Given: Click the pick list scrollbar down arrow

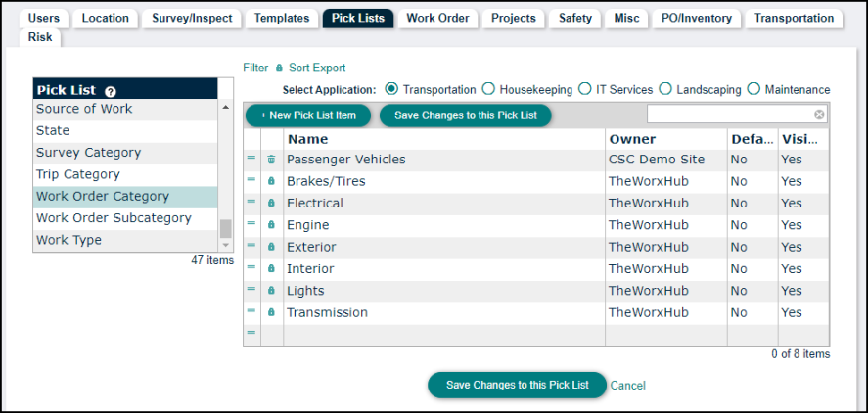Looking at the screenshot, I should coord(225,245).
